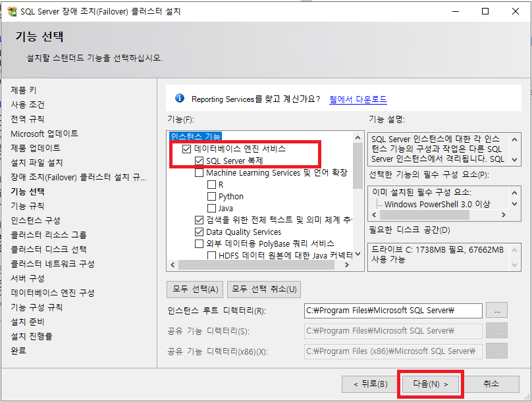Click the 모두 선택 취소(U) button
The image size is (532, 402).
pyautogui.click(x=264, y=289)
